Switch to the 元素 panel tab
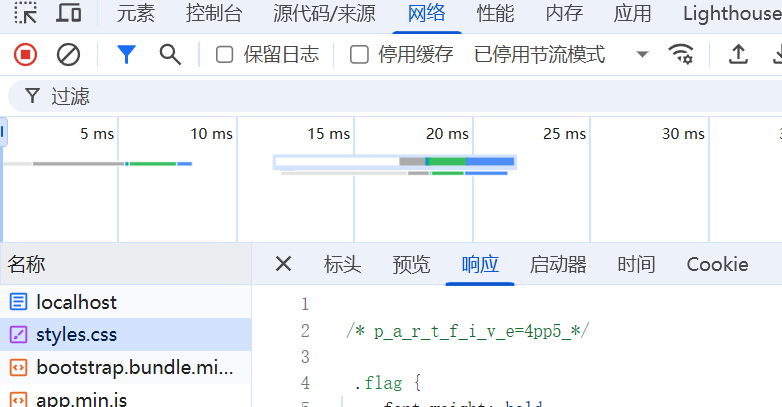 coord(136,13)
